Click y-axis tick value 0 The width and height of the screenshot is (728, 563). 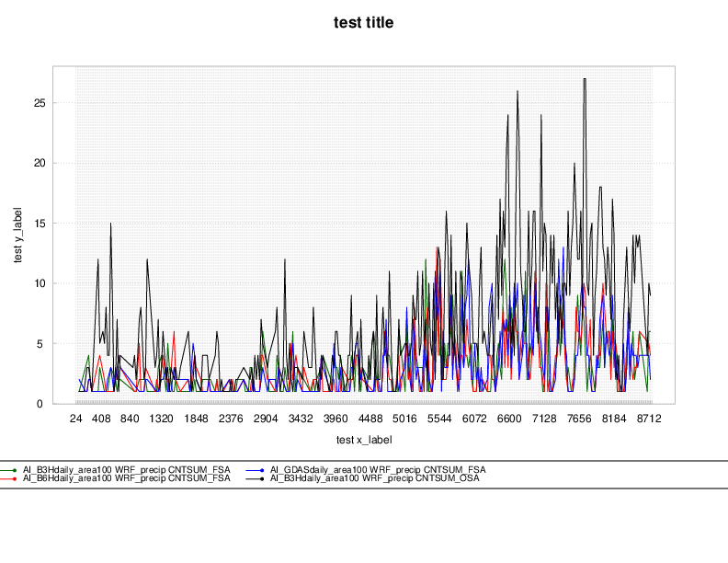(x=40, y=404)
